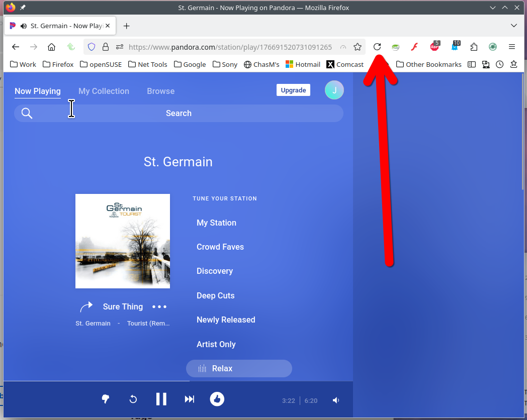Viewport: 527px width, 420px height.
Task: Open a new tab
Action: pyautogui.click(x=126, y=26)
